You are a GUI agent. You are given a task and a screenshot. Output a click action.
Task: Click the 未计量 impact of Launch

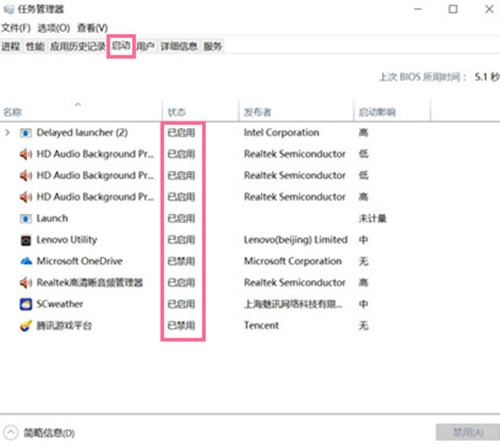click(x=373, y=219)
